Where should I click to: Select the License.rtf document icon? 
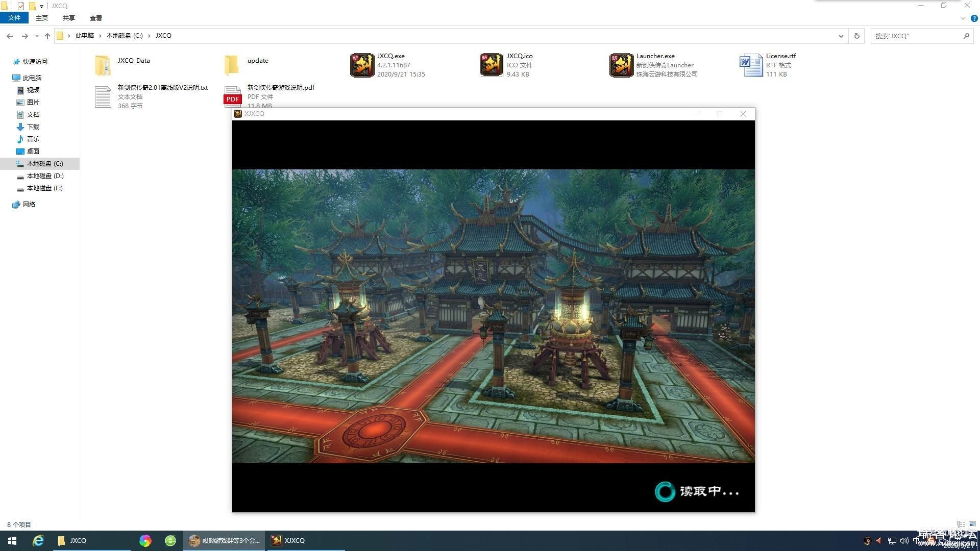tap(751, 65)
